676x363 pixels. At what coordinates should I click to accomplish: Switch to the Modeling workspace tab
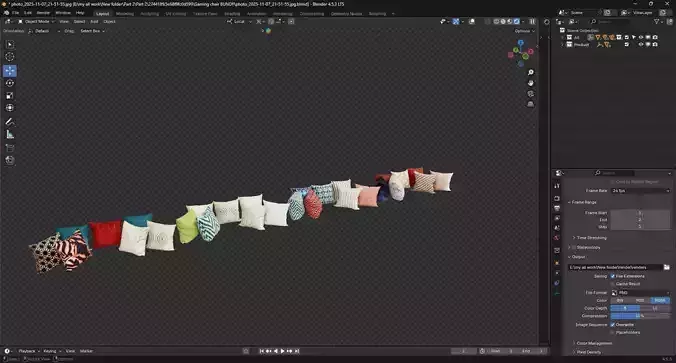pos(125,14)
